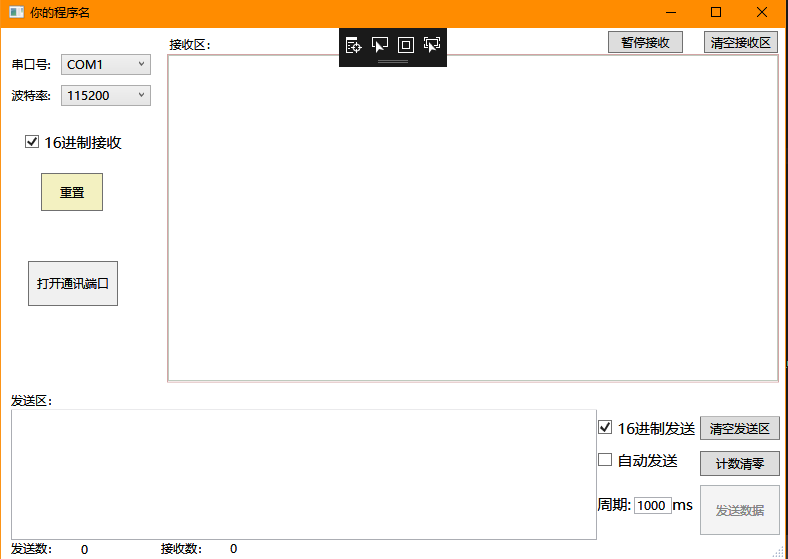Click the 接收数 count value

(x=233, y=548)
